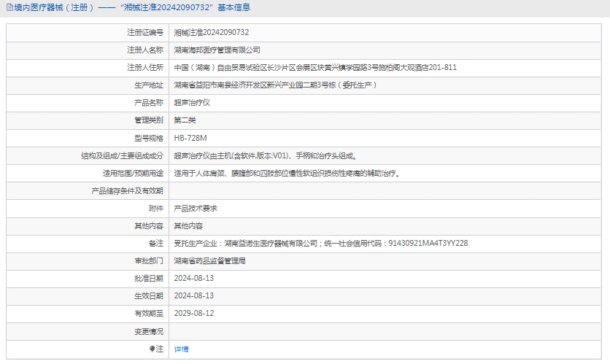Click the registrant address text ending 201-811
Image resolution: width=610 pixels, height=364 pixels.
point(315,68)
